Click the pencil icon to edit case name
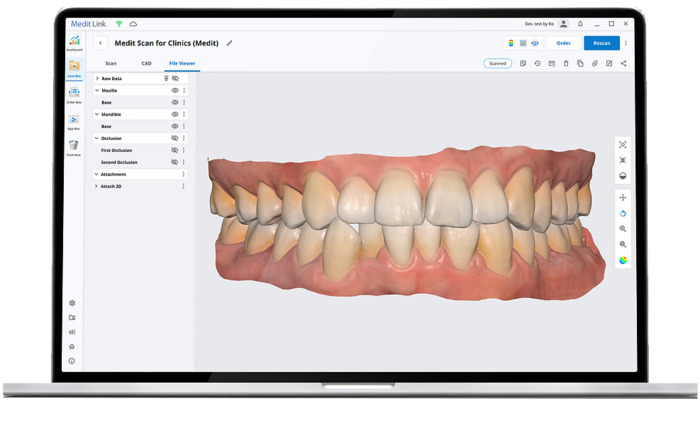Image resolution: width=700 pixels, height=445 pixels. [229, 43]
